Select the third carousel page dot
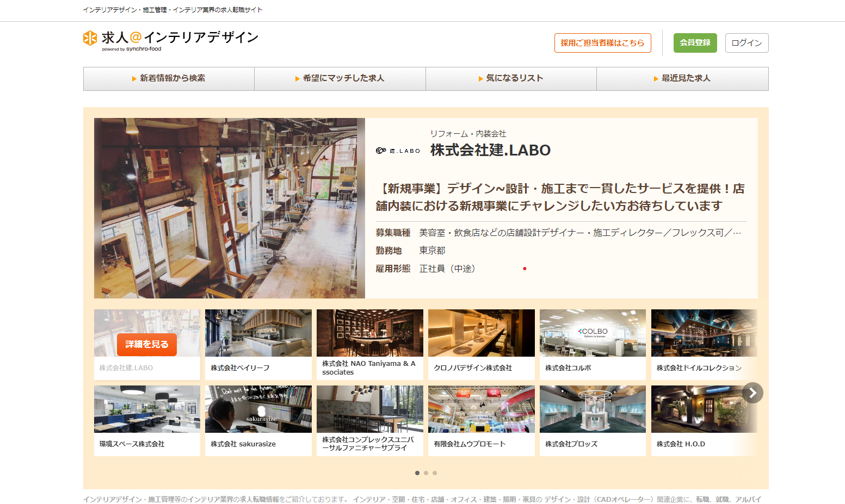 [x=435, y=473]
